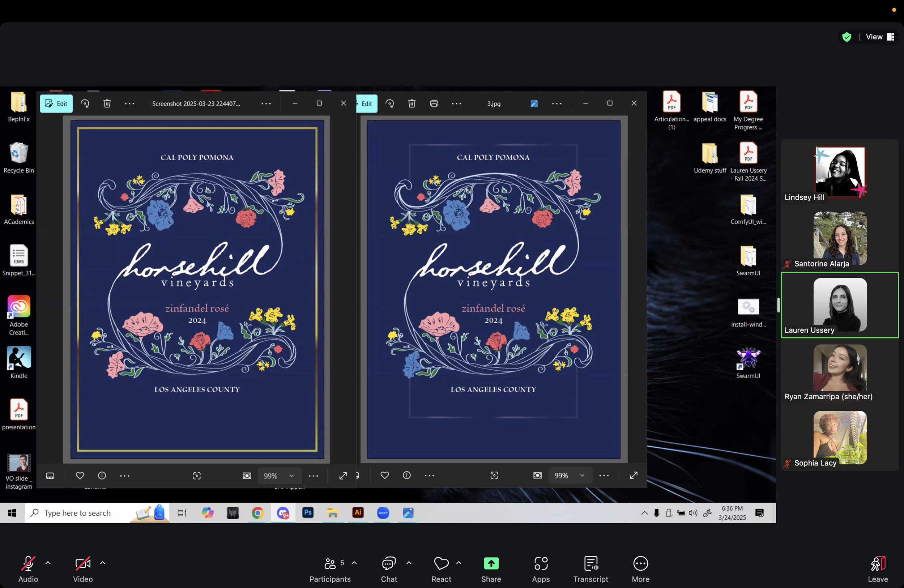
Task: Open the Transcript panel
Action: tap(590, 569)
